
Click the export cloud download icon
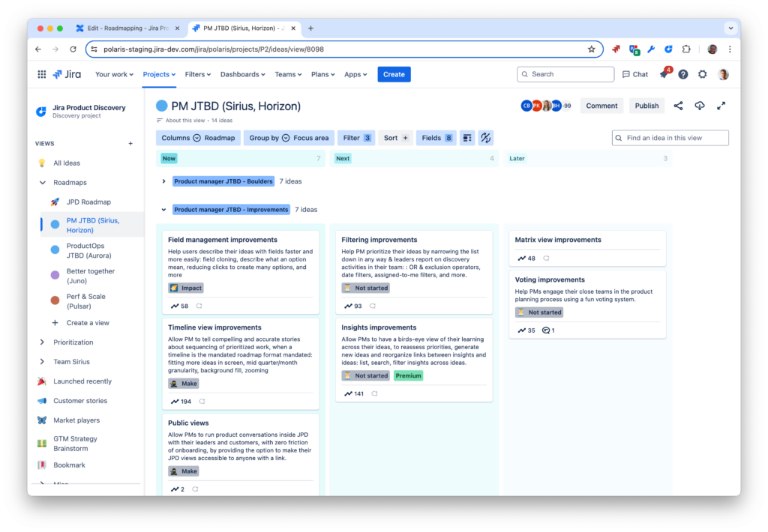pyautogui.click(x=700, y=106)
